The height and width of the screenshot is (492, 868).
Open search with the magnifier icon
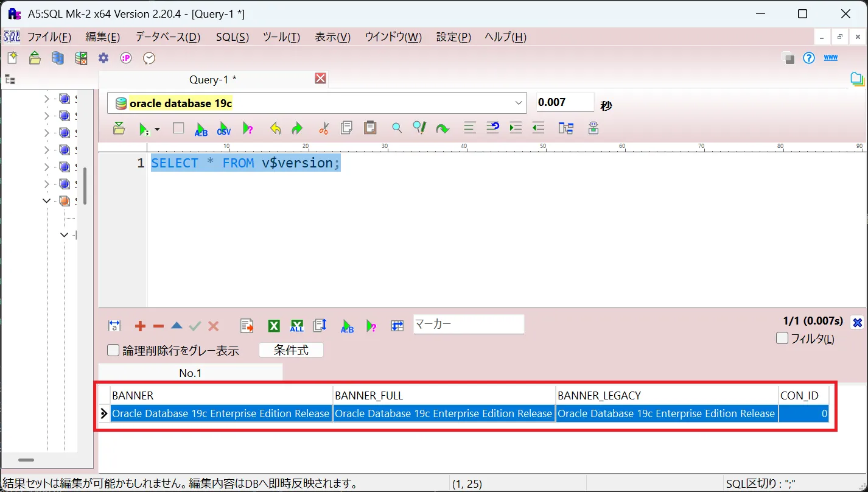click(396, 128)
